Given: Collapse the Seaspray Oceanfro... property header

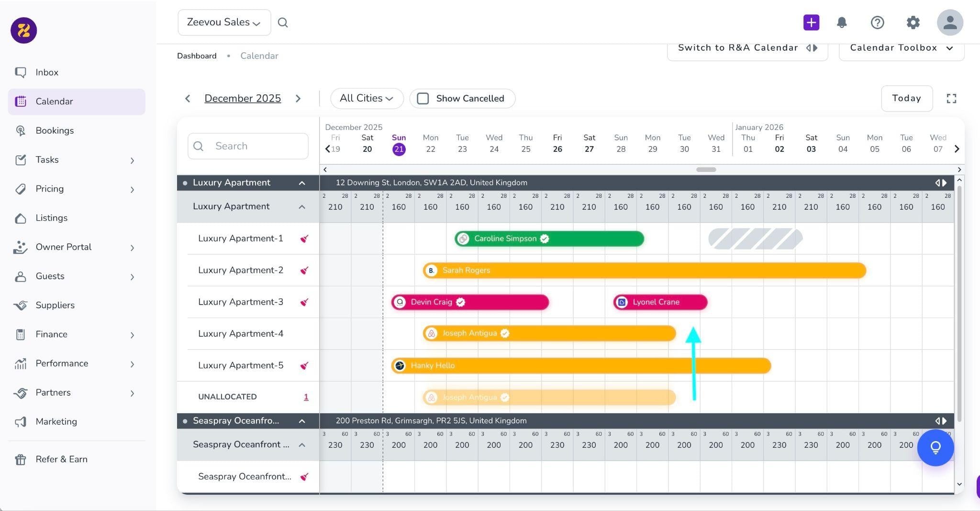Looking at the screenshot, I should [x=302, y=421].
